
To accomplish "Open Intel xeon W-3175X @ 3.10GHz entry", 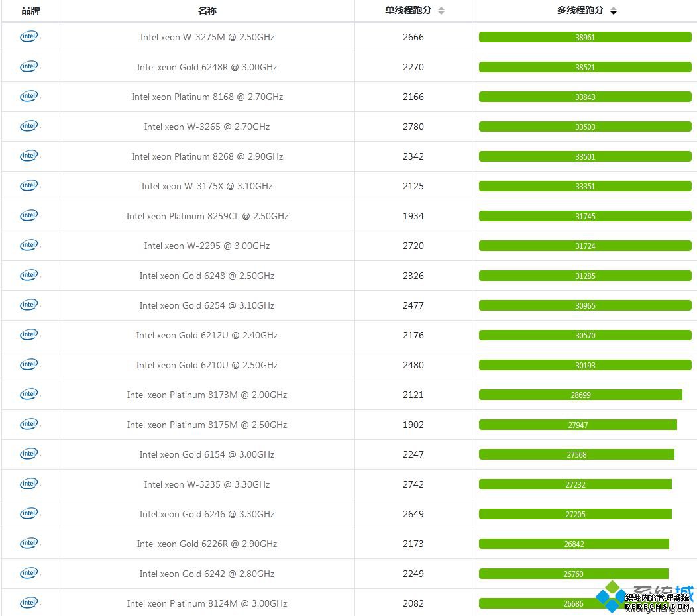I will pos(207,186).
